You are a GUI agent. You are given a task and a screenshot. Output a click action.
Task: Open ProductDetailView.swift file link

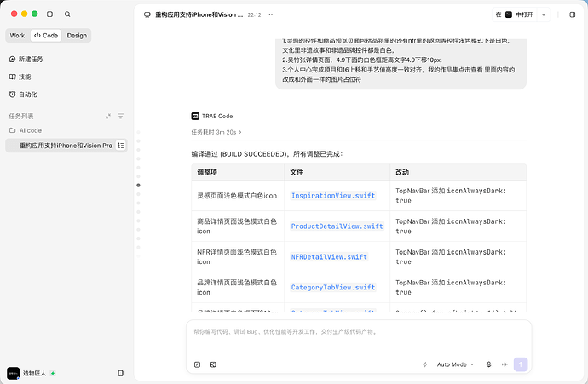click(337, 226)
